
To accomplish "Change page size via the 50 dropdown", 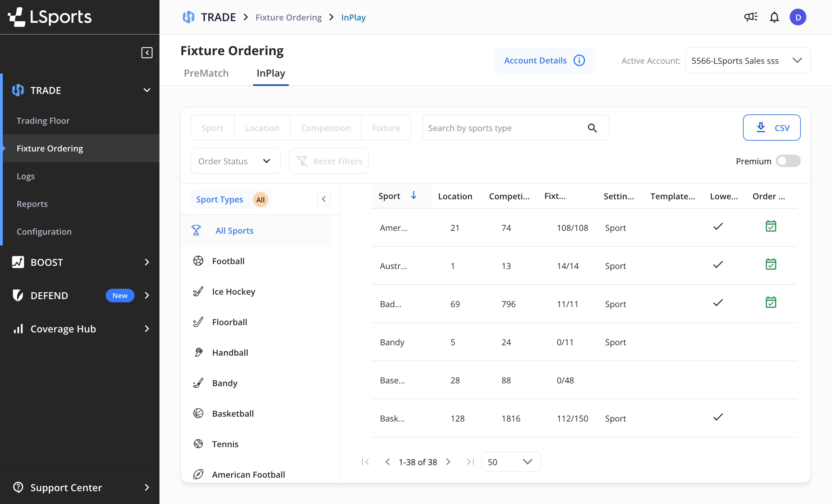I will (511, 462).
